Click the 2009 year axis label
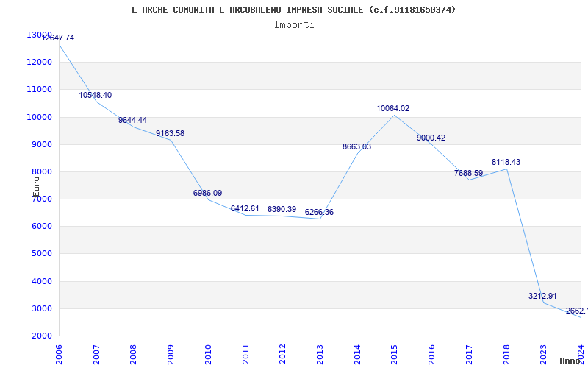 point(171,354)
